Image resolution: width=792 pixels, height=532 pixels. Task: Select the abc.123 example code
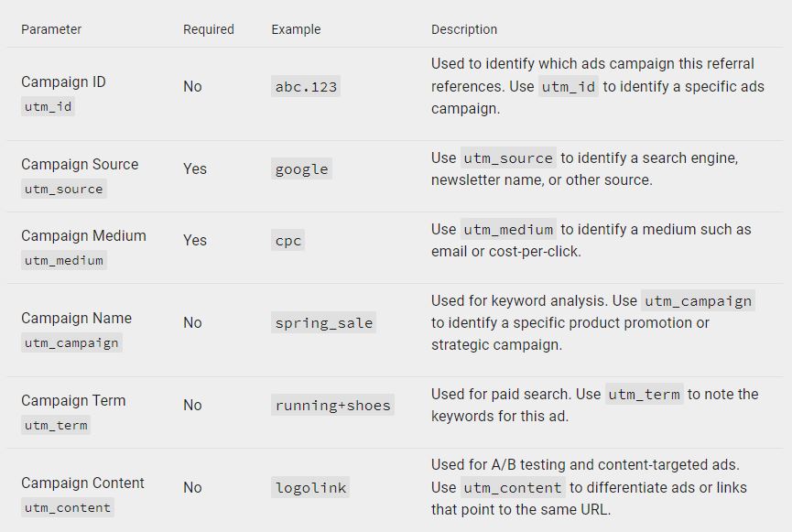pos(306,87)
